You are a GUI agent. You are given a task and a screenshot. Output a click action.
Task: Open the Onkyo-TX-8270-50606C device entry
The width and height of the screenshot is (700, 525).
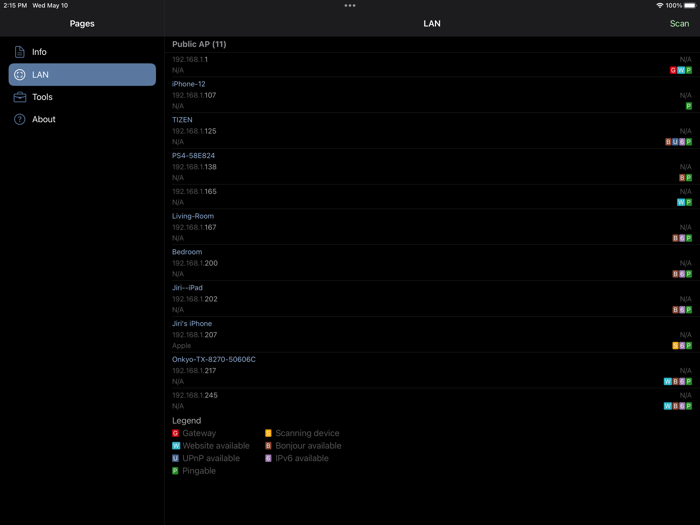tap(432, 370)
